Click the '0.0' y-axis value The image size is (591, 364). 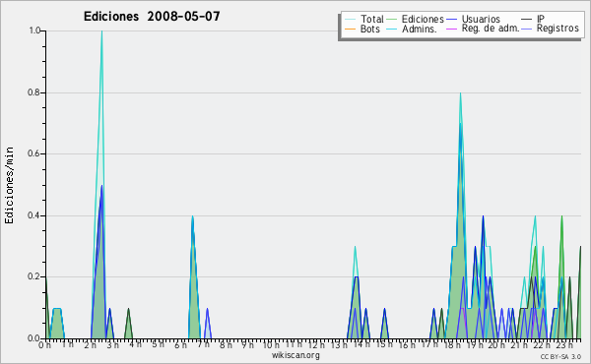33,338
